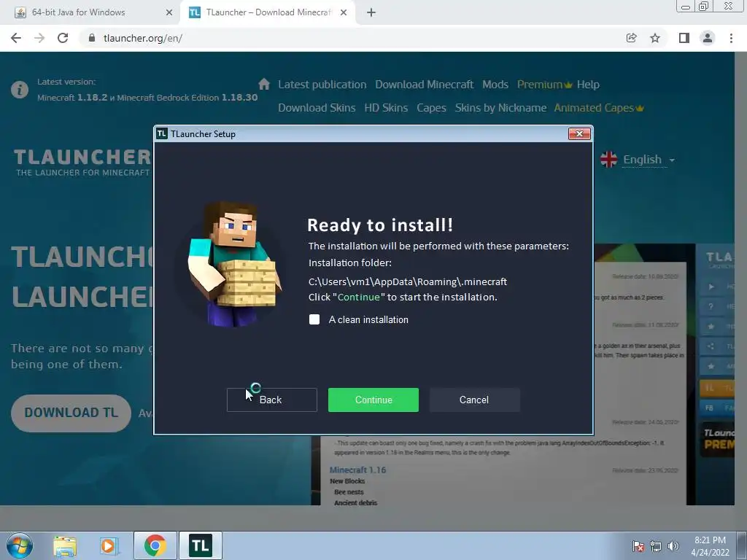Switch to the 64-bit Java for Windows tab
Image resolution: width=747 pixels, height=560 pixels.
[90, 12]
